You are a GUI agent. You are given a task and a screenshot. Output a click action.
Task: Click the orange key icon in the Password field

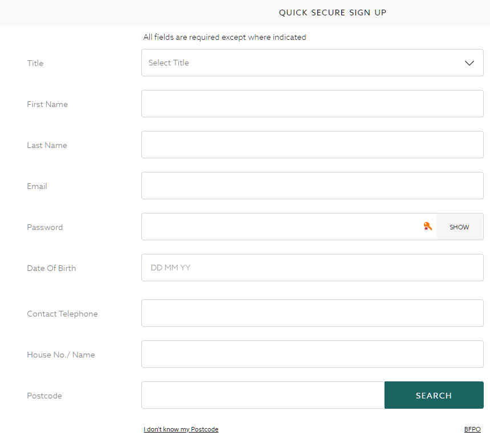427,227
